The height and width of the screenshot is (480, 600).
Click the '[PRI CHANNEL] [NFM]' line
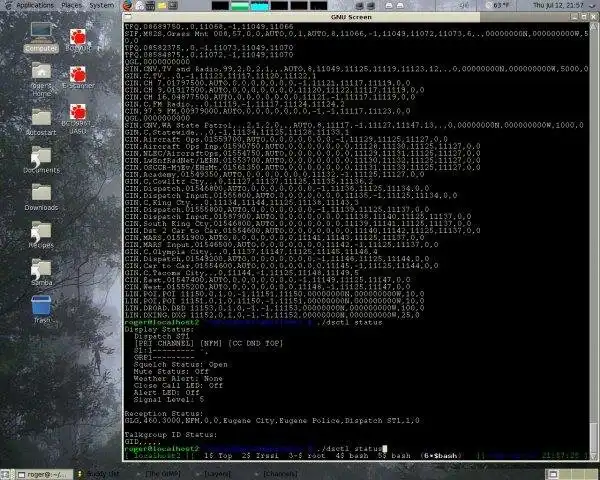(208, 343)
